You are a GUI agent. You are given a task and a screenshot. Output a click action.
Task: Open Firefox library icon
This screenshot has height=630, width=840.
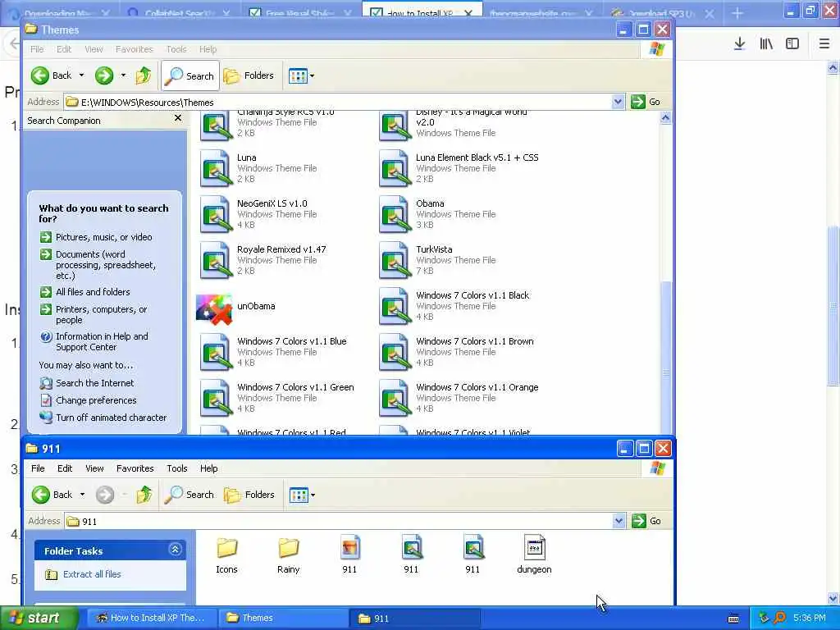tap(766, 44)
